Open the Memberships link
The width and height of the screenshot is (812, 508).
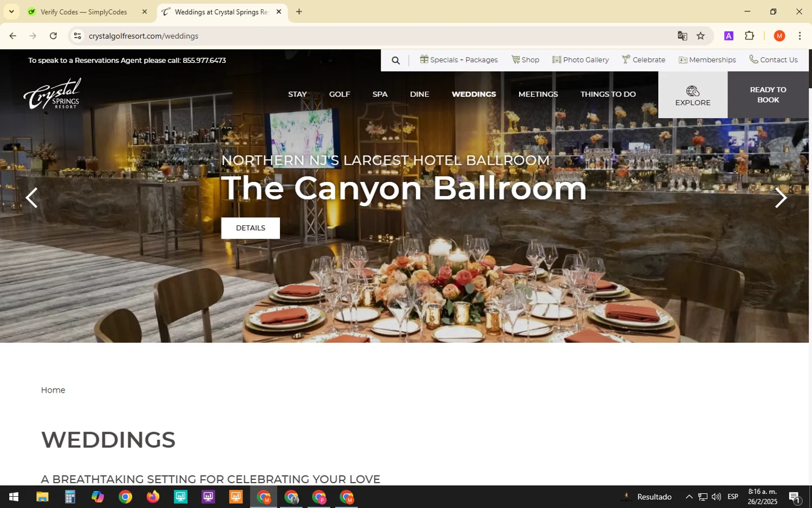(x=707, y=60)
